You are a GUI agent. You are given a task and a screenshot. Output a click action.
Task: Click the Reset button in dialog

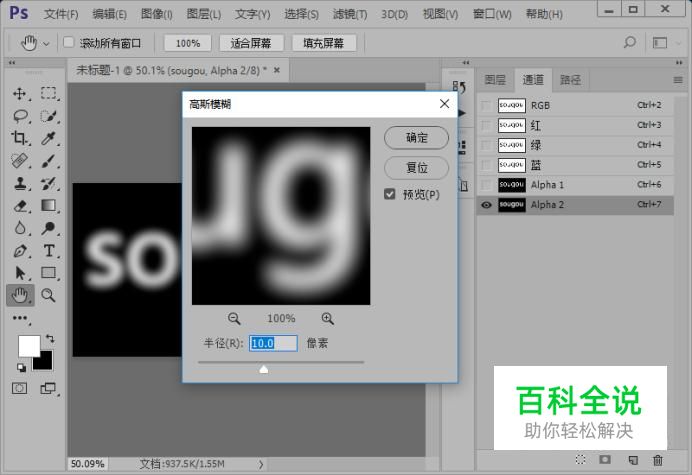(417, 168)
